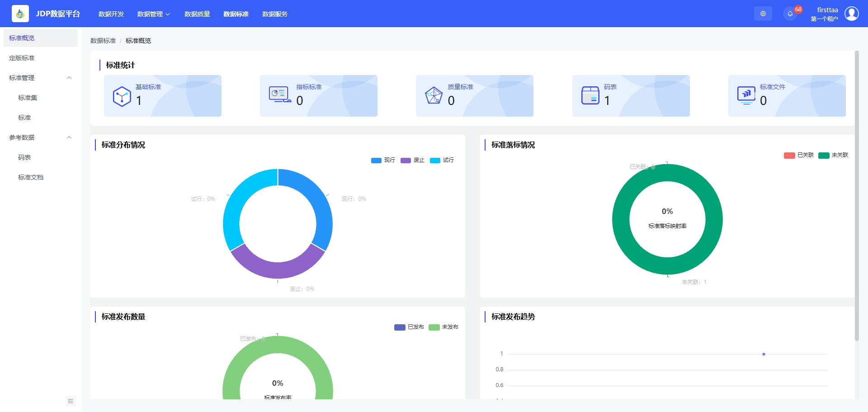Click the purple 废止 donut segment

278,270
